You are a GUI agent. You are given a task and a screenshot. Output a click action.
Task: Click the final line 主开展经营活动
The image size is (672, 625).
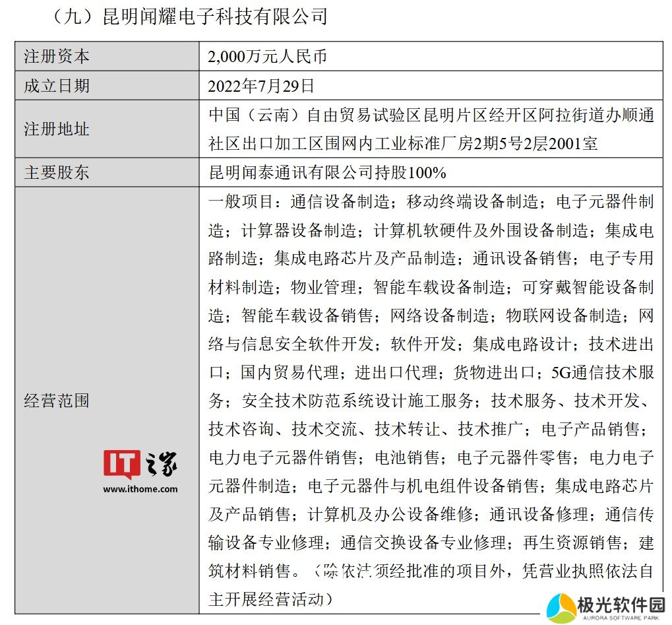click(x=270, y=599)
